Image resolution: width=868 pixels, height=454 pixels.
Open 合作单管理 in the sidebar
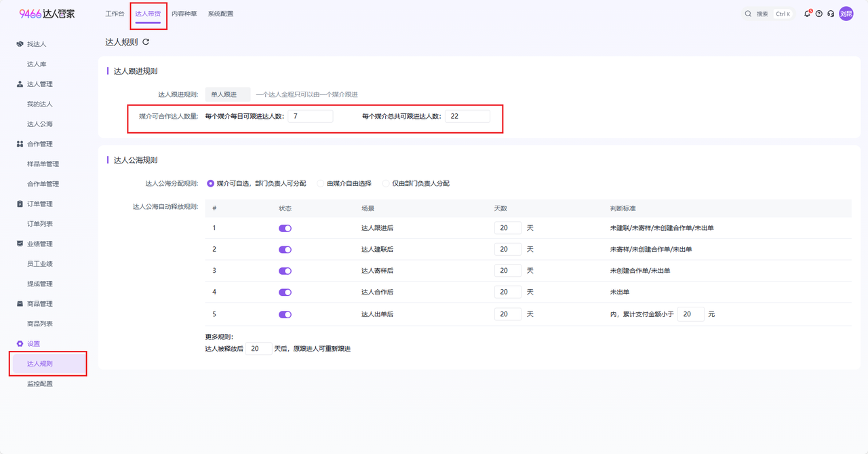coord(43,184)
